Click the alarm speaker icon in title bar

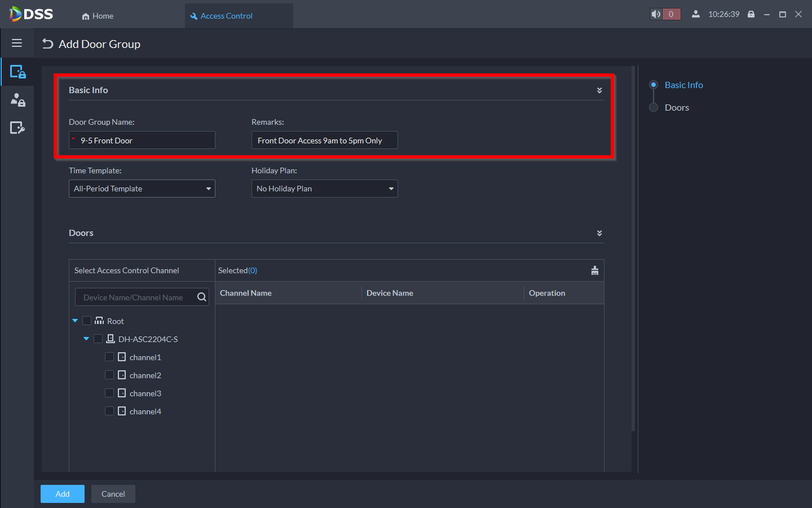pyautogui.click(x=656, y=15)
